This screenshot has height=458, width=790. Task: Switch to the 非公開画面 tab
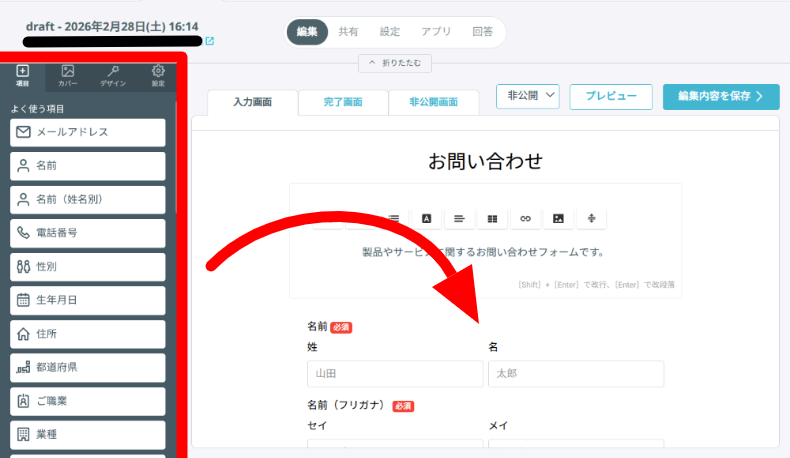point(433,102)
